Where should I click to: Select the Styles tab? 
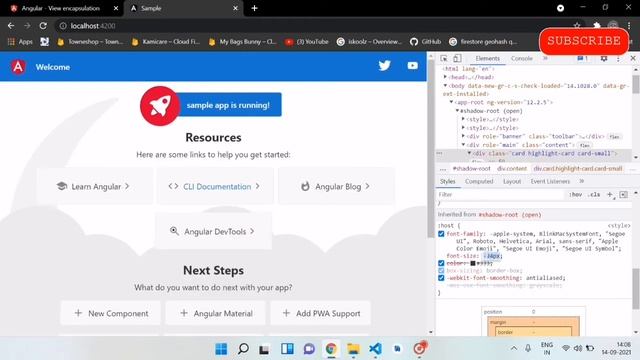click(x=448, y=181)
